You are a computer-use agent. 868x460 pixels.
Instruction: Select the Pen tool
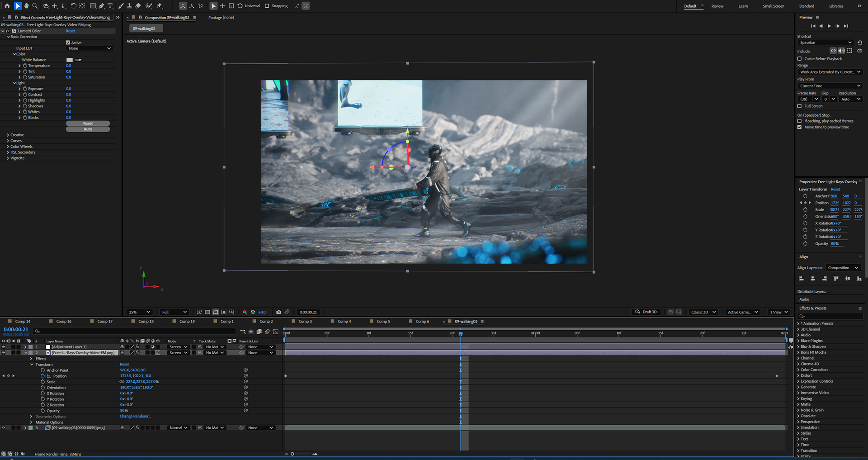(x=101, y=6)
